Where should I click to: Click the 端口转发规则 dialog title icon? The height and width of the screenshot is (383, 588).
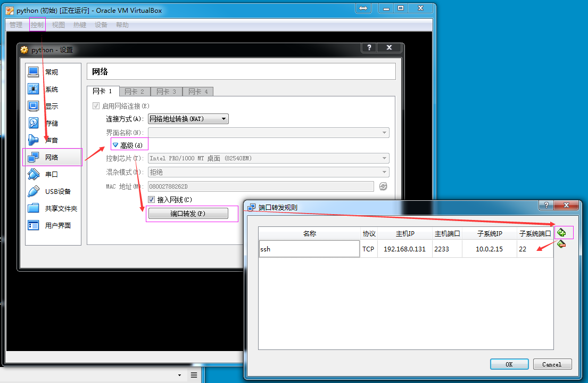click(251, 207)
